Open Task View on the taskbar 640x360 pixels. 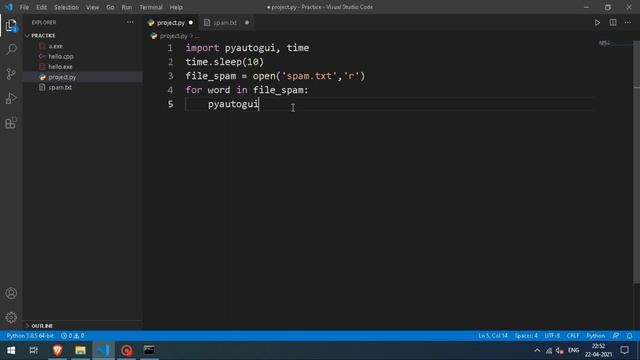click(33, 350)
